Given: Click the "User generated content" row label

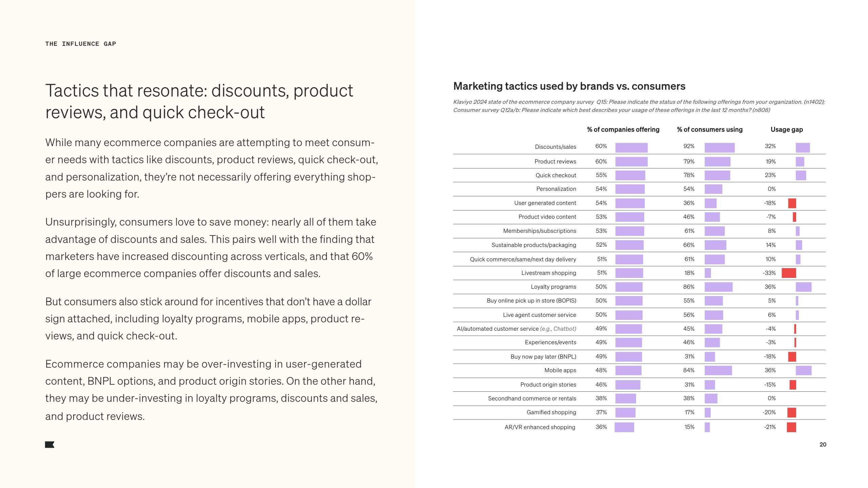Looking at the screenshot, I should pos(545,203).
